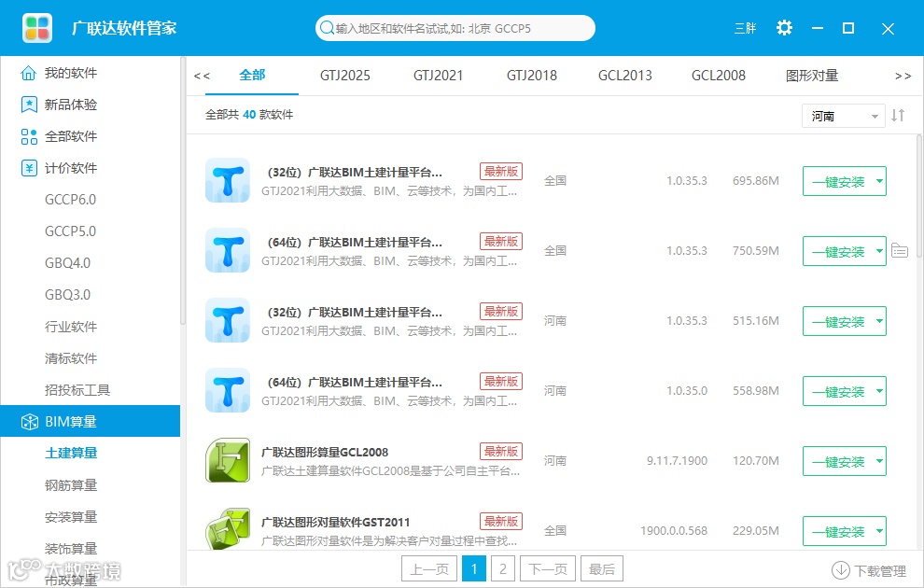Select the 全部 tab
The height and width of the screenshot is (588, 924).
click(252, 76)
